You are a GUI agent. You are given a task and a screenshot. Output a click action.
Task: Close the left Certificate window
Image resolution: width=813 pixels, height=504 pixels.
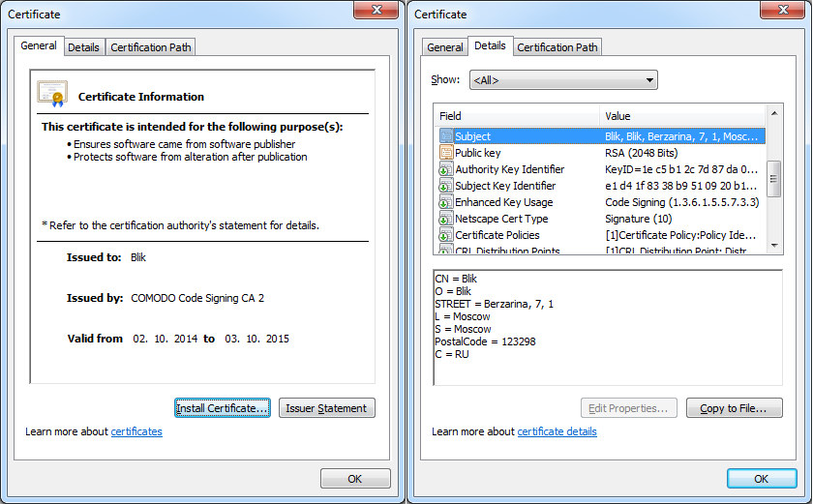coord(376,10)
